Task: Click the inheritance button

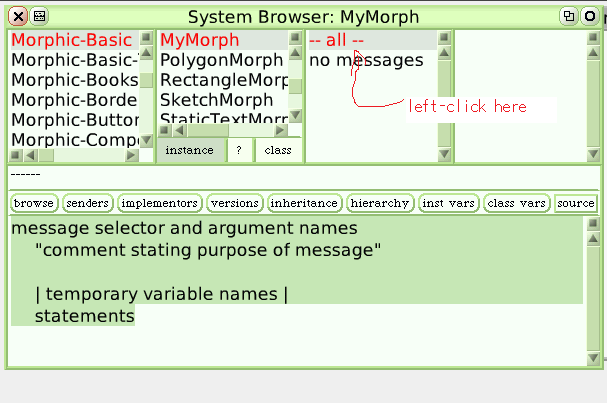Action: pyautogui.click(x=304, y=203)
